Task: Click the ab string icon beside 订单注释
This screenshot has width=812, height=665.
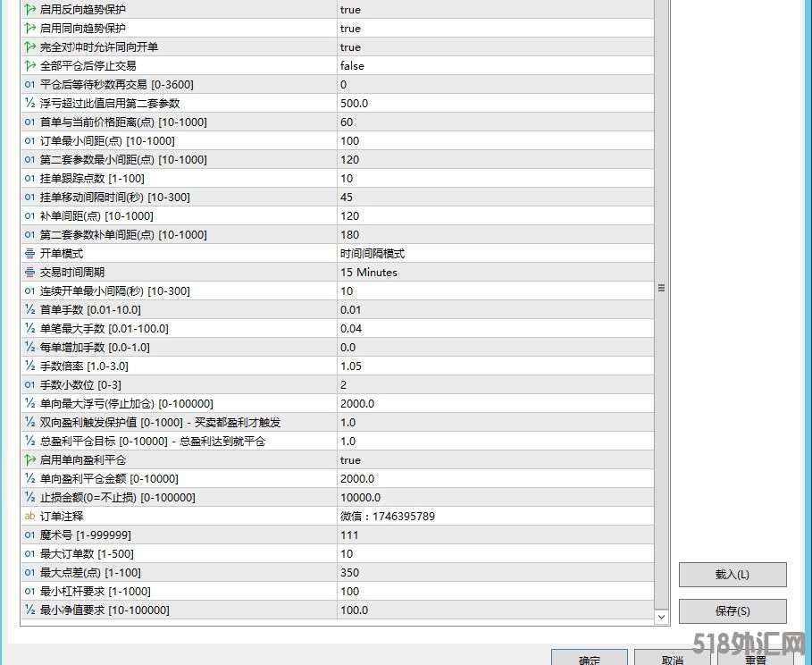Action: (27, 516)
